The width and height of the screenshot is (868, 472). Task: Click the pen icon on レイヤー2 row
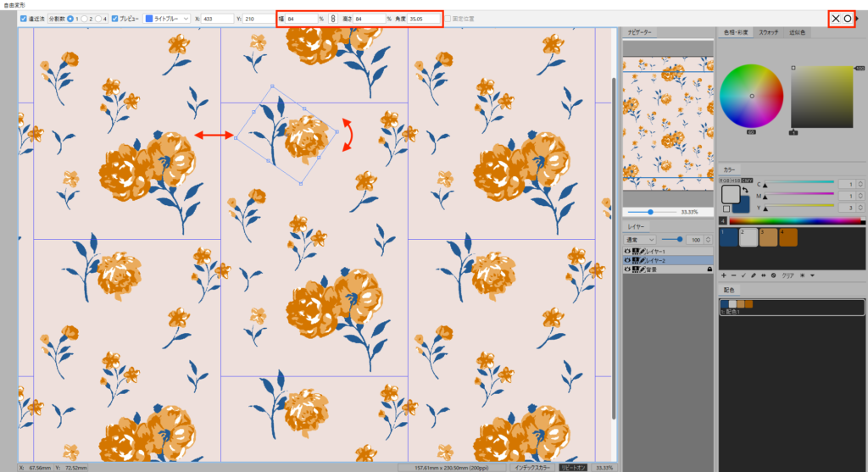click(x=643, y=261)
